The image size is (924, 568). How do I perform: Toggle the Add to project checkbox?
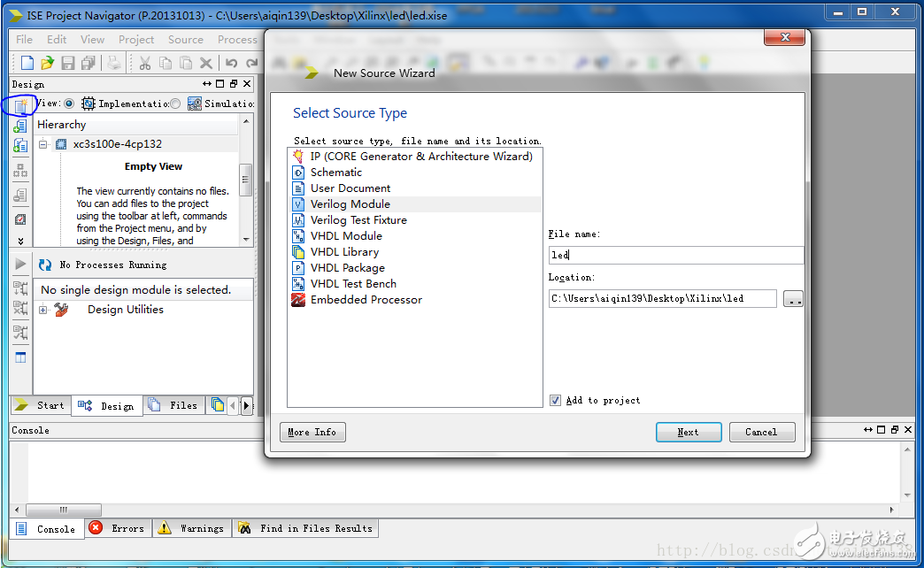[555, 400]
